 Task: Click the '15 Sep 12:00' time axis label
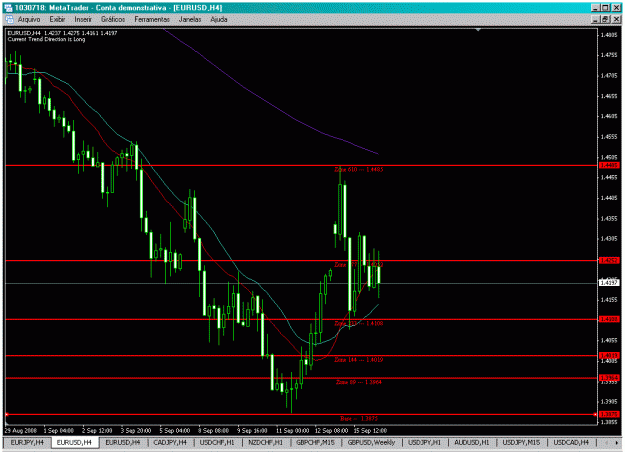tap(370, 430)
